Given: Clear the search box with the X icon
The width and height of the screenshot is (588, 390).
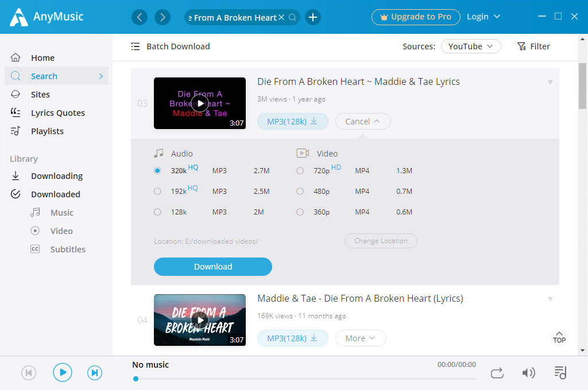Looking at the screenshot, I should pyautogui.click(x=281, y=17).
